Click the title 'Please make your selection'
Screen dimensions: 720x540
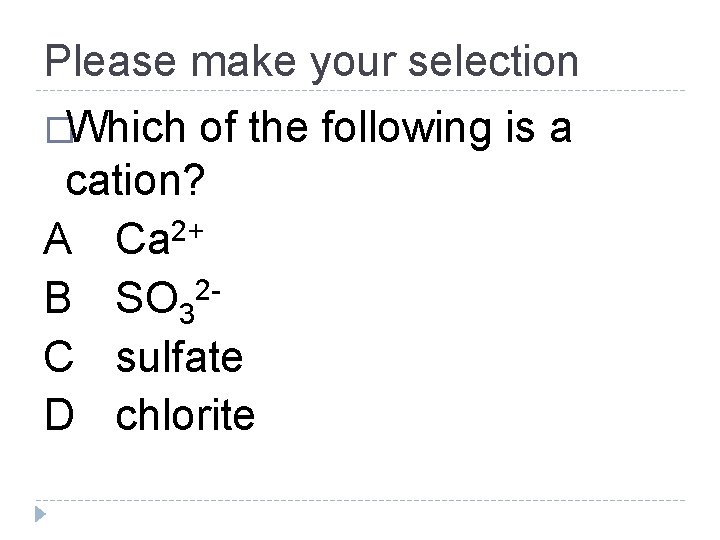point(311,63)
